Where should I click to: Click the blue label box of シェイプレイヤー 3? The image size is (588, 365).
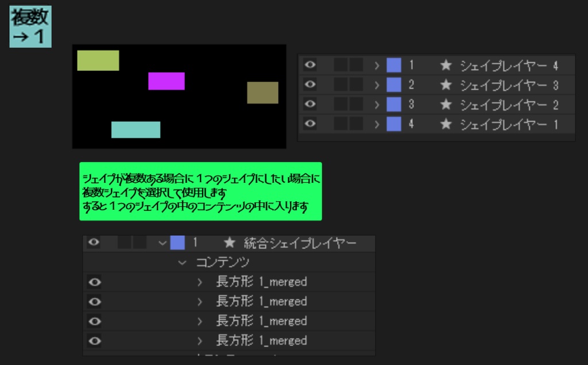coord(394,84)
